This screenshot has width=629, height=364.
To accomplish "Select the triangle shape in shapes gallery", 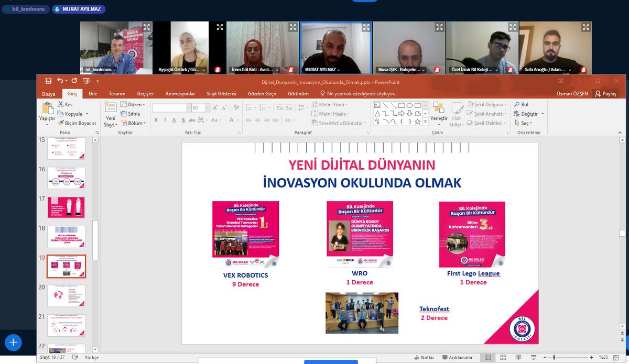I will (377, 113).
